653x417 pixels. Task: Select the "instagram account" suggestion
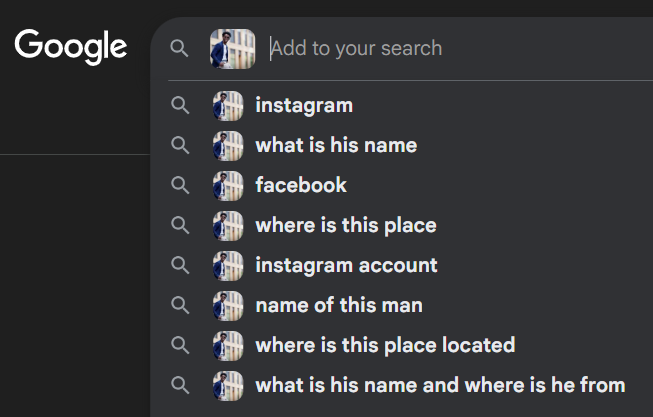tap(346, 265)
